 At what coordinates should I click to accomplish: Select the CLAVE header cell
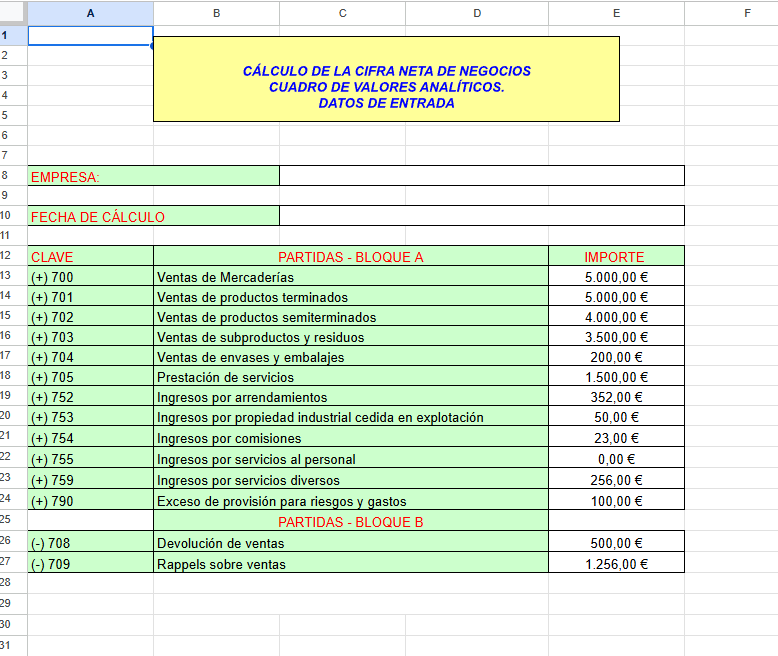pyautogui.click(x=90, y=256)
